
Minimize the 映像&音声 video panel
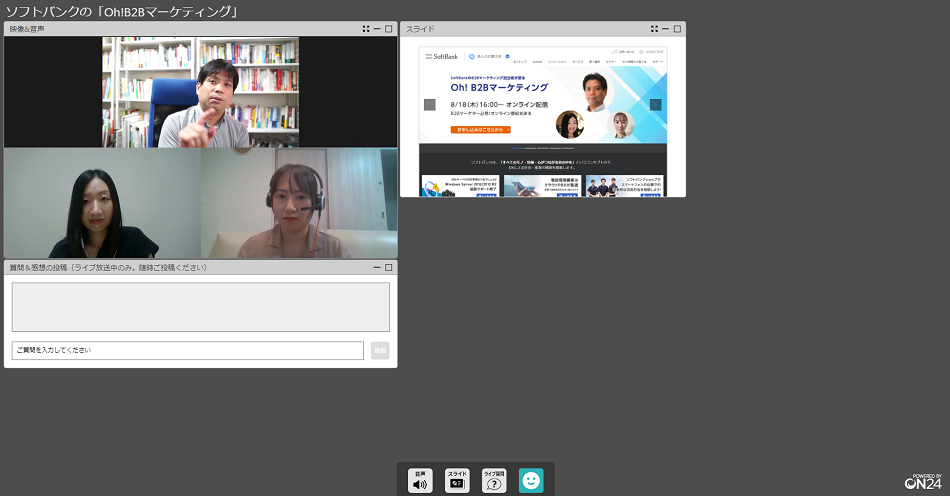pyautogui.click(x=377, y=29)
